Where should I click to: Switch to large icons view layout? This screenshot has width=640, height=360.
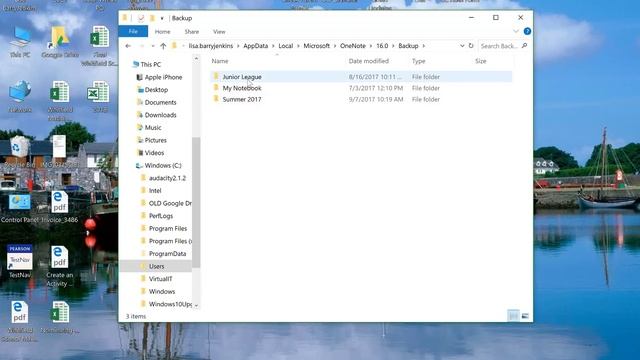coord(525,316)
